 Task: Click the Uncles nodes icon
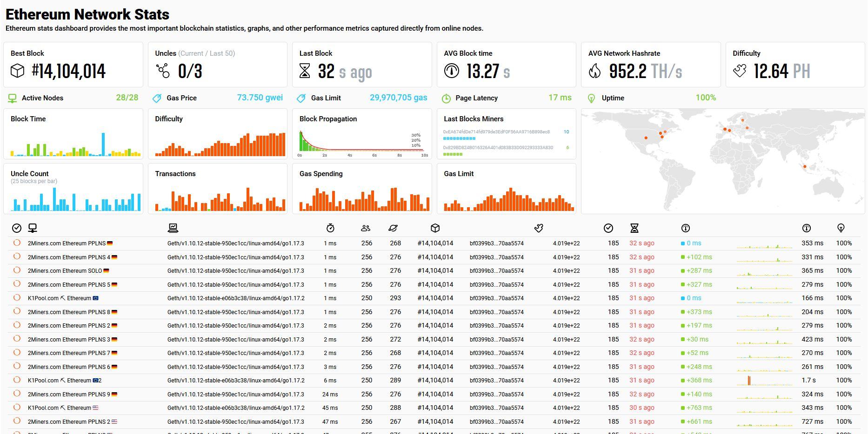[163, 71]
